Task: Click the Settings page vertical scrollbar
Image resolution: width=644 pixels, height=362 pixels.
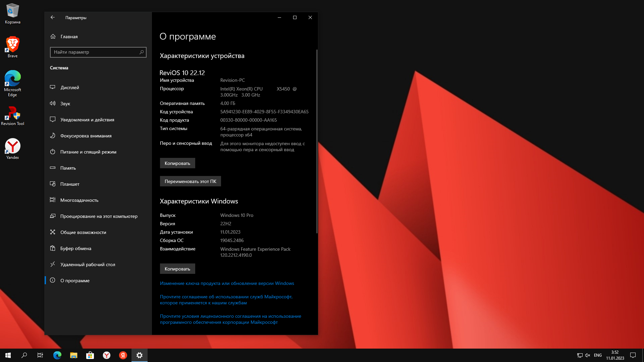Action: pos(316,141)
